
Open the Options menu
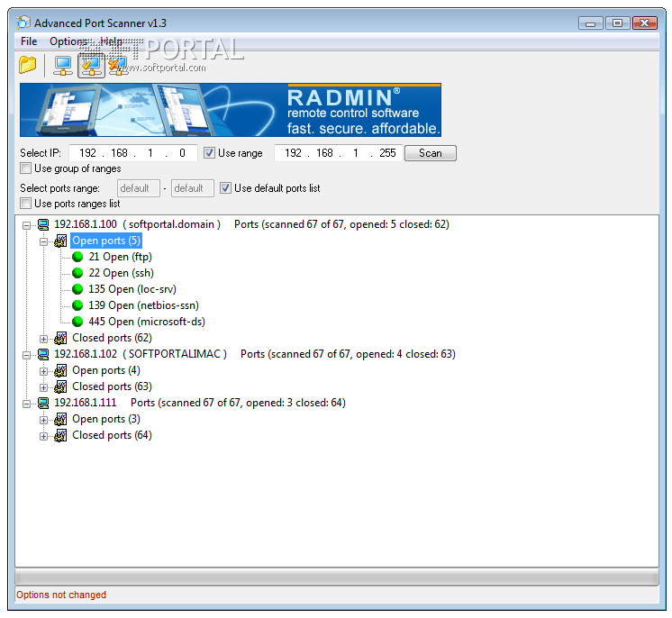coord(68,41)
